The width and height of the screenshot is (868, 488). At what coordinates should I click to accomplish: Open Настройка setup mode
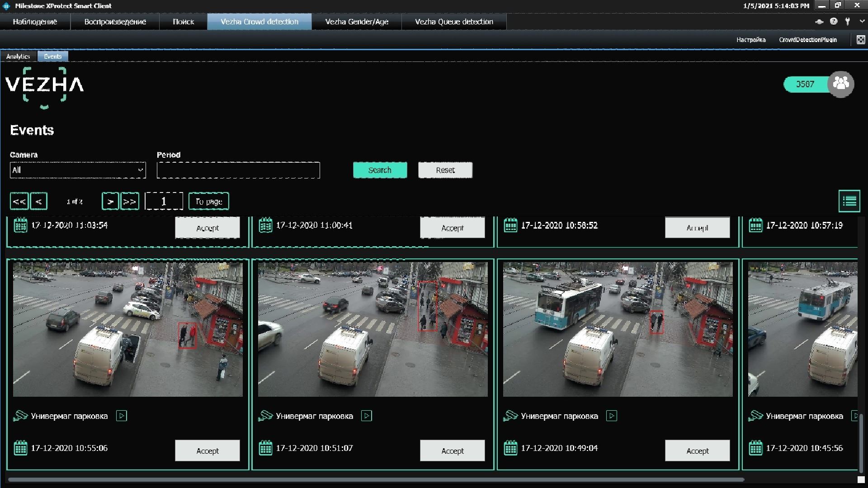(x=751, y=40)
